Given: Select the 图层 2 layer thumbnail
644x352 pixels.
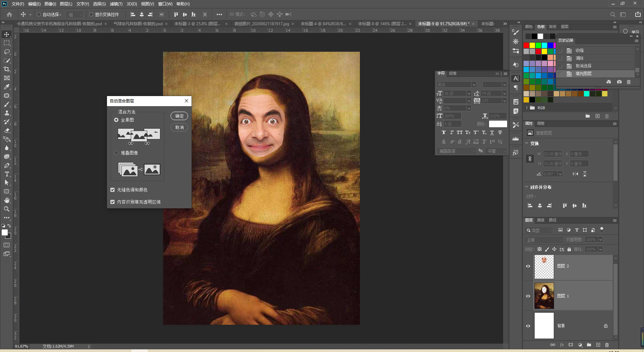Looking at the screenshot, I should 544,267.
